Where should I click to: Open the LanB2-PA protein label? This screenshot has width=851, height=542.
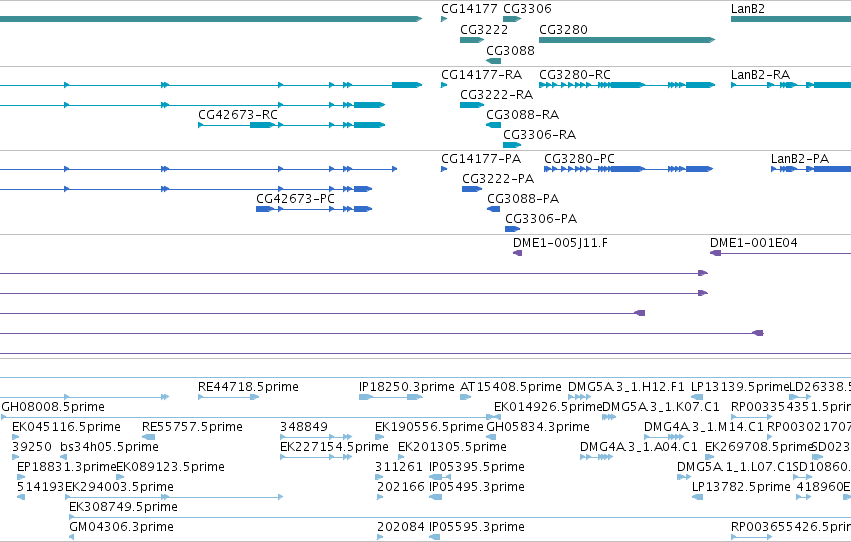[799, 159]
